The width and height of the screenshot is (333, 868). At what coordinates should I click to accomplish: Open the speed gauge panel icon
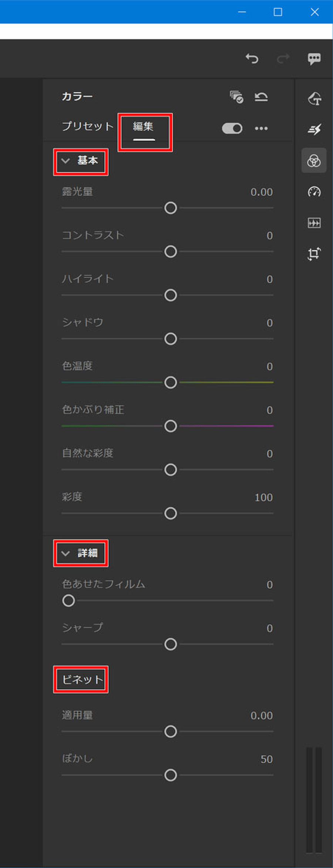point(314,192)
